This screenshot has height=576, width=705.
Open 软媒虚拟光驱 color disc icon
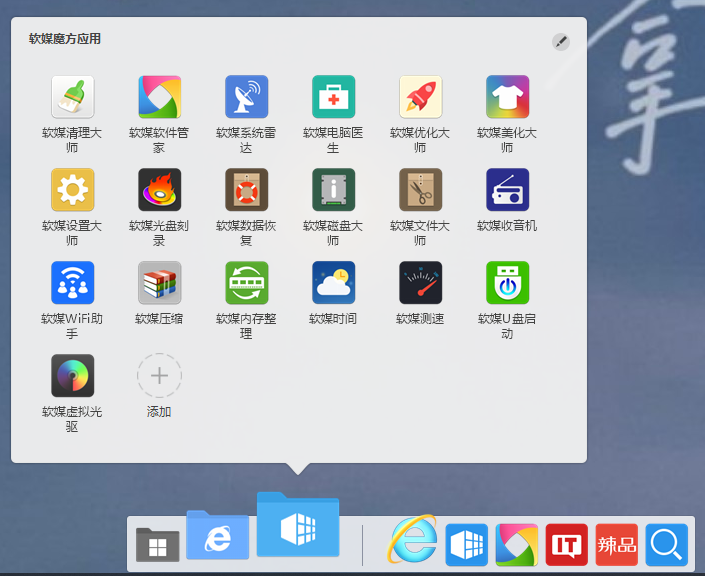[x=72, y=375]
